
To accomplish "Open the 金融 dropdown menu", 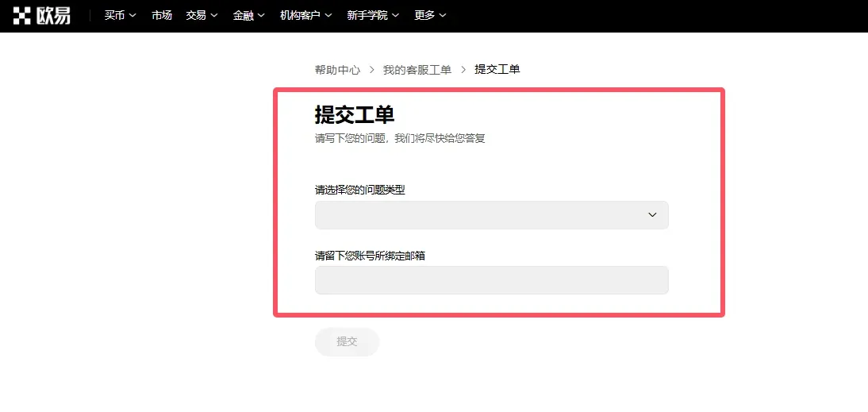I will point(249,16).
